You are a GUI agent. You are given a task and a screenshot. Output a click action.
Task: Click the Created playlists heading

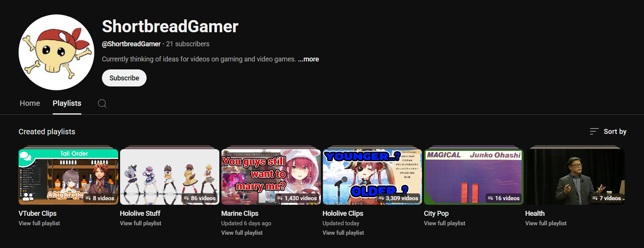click(x=47, y=132)
